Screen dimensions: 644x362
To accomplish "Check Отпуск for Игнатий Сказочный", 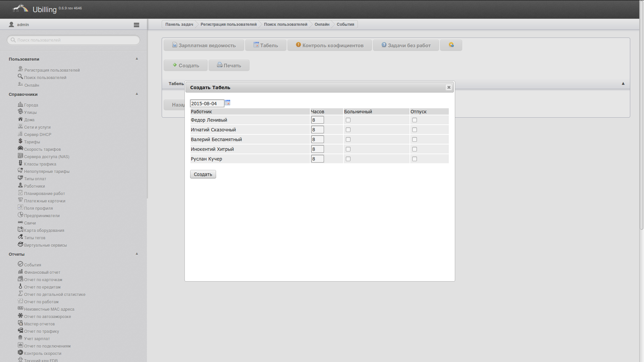I will (x=415, y=130).
